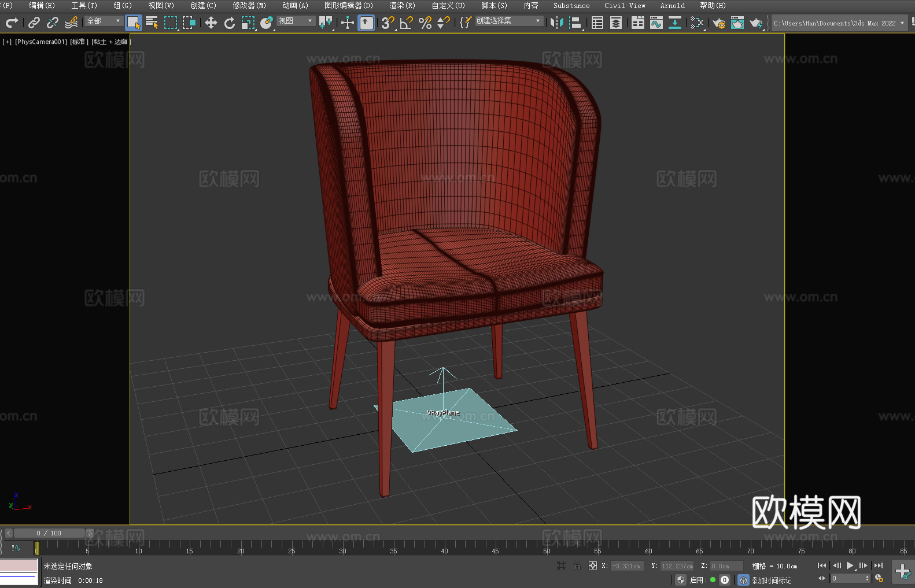Screen dimensions: 915x588
Task: Click the X coordinate field
Action: (x=628, y=566)
